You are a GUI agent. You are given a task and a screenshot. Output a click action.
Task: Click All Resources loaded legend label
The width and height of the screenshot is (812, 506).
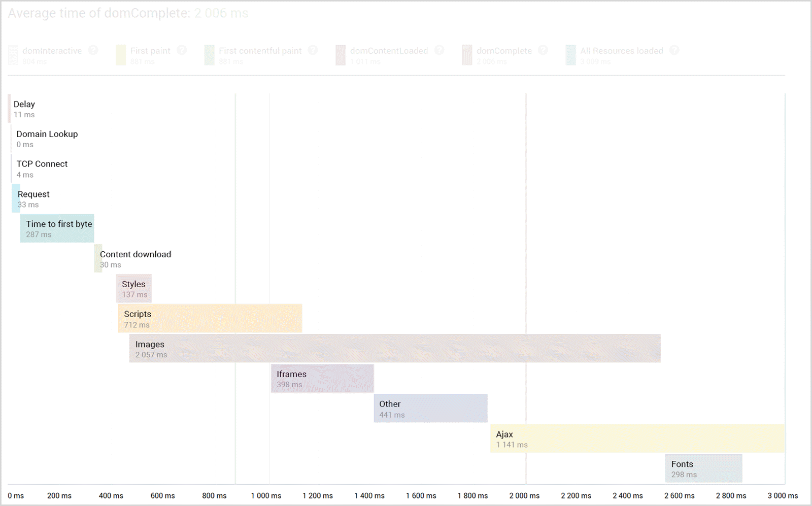tap(622, 51)
